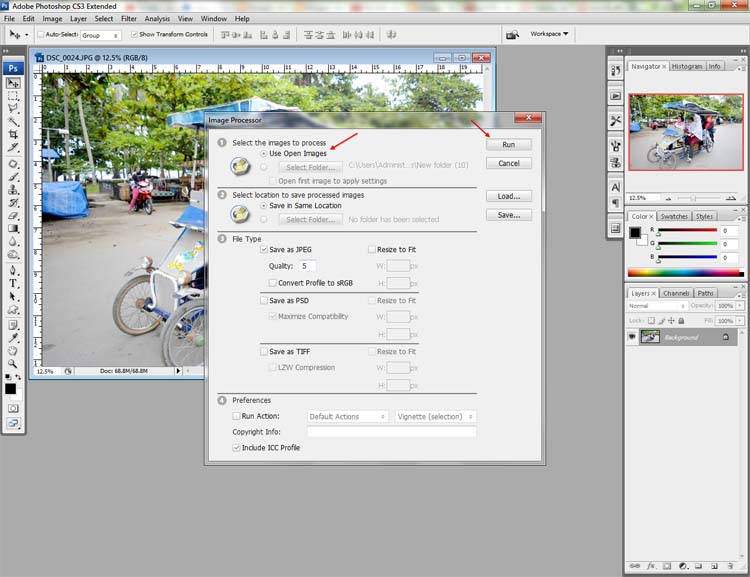Open the Image menu
750x577 pixels.
52,19
